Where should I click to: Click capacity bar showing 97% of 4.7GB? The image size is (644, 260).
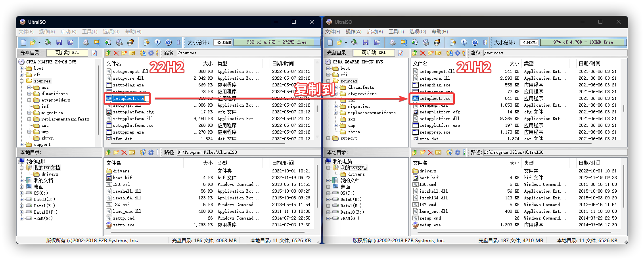(583, 42)
